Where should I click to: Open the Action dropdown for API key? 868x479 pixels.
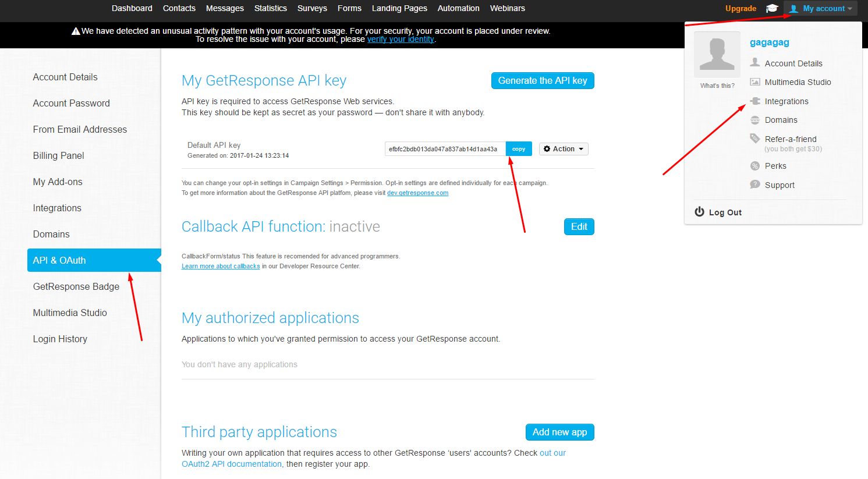(x=564, y=149)
